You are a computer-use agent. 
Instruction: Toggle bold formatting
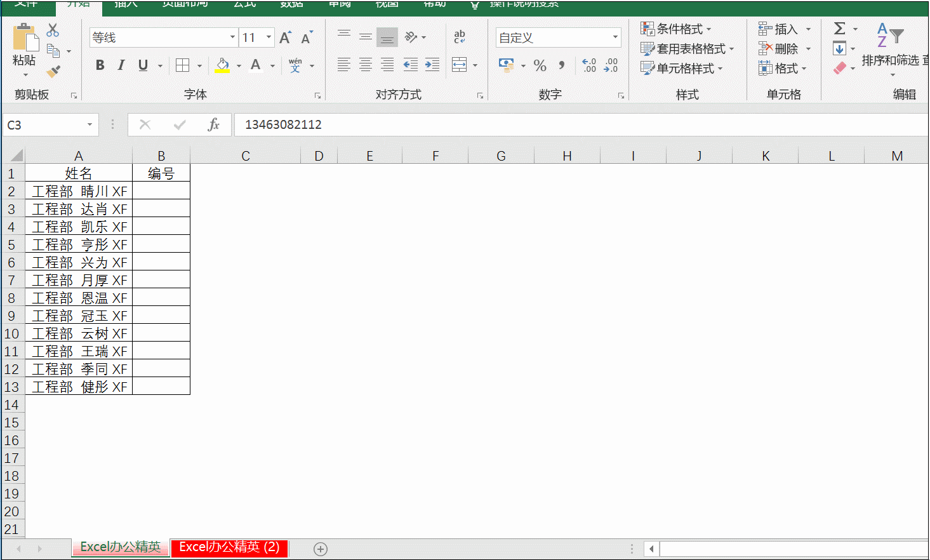tap(100, 65)
